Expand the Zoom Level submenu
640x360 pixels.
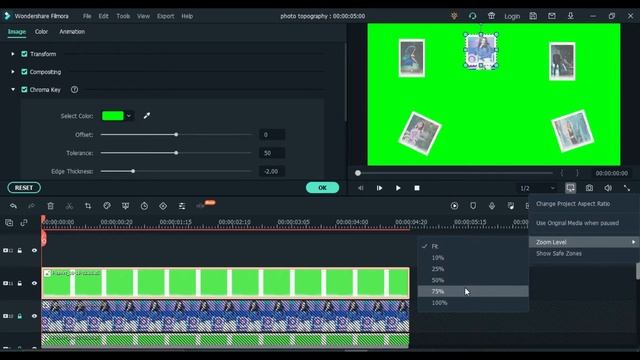[x=584, y=242]
